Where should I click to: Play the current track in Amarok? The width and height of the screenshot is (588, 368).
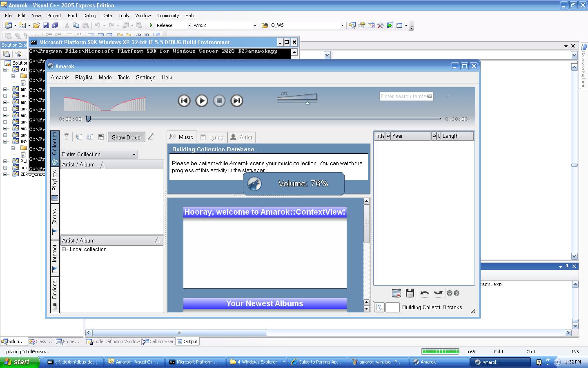click(202, 101)
